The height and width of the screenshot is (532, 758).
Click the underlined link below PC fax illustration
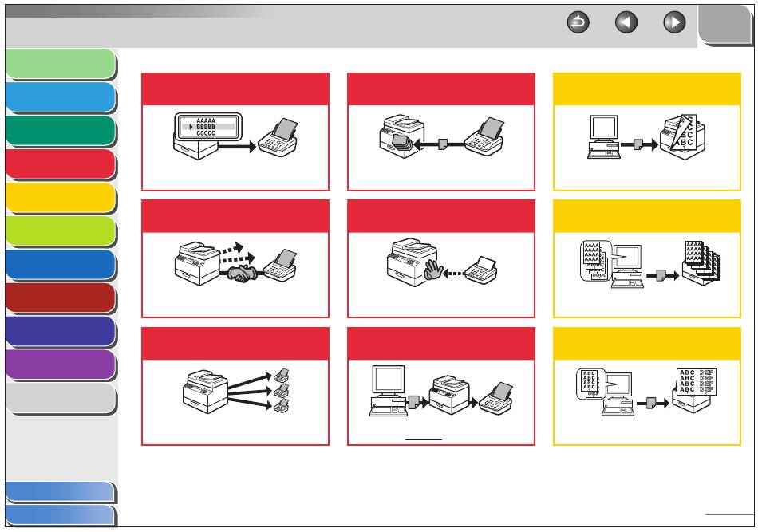tap(424, 437)
